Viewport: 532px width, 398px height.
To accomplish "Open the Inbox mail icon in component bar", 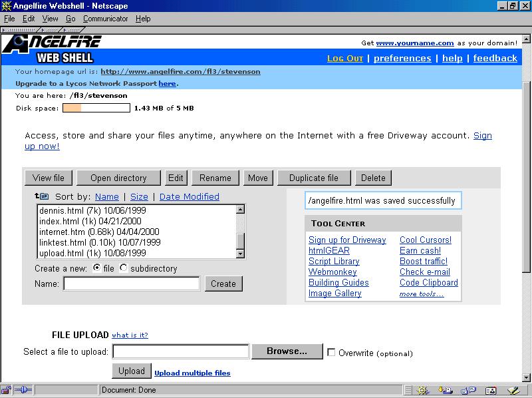I will coord(447,390).
